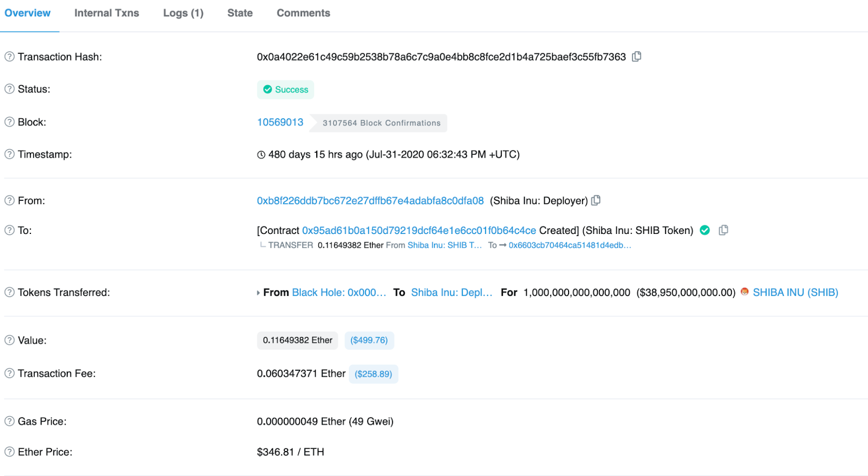
Task: Click the (Shiba Inu: Deployer) label
Action: point(539,201)
